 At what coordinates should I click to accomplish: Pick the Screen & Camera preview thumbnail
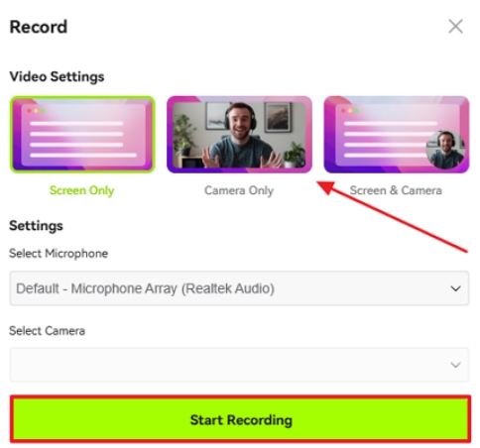(x=397, y=135)
